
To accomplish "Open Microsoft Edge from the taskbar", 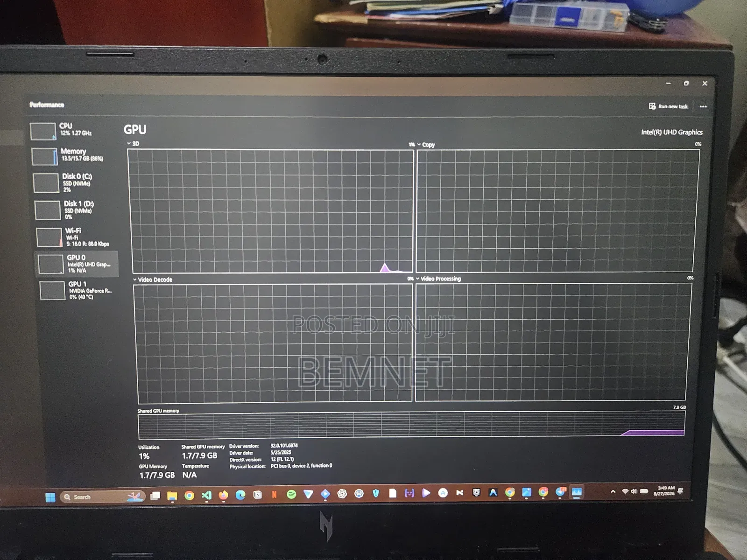I will (240, 495).
